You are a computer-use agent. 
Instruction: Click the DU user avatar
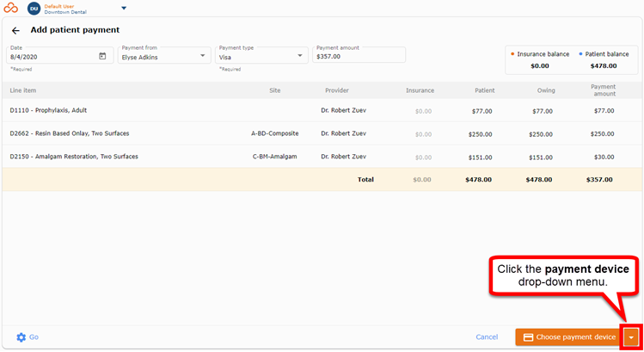(x=34, y=9)
